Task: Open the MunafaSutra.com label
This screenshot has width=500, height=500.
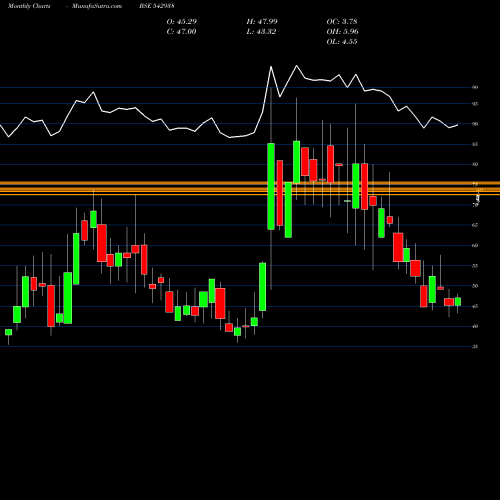Action: pos(97,6)
